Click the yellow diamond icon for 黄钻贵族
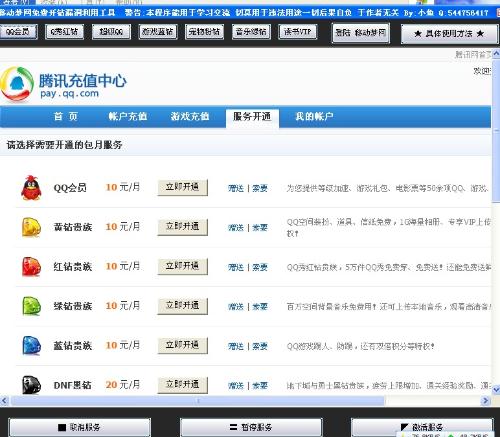Viewport: 500px width, 437px height. [x=31, y=227]
